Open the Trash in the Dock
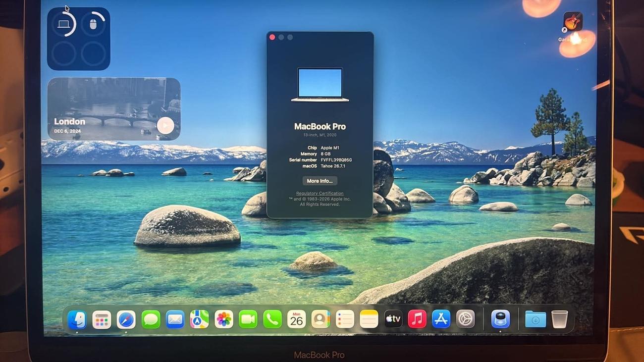The height and width of the screenshot is (362, 644). (x=559, y=319)
